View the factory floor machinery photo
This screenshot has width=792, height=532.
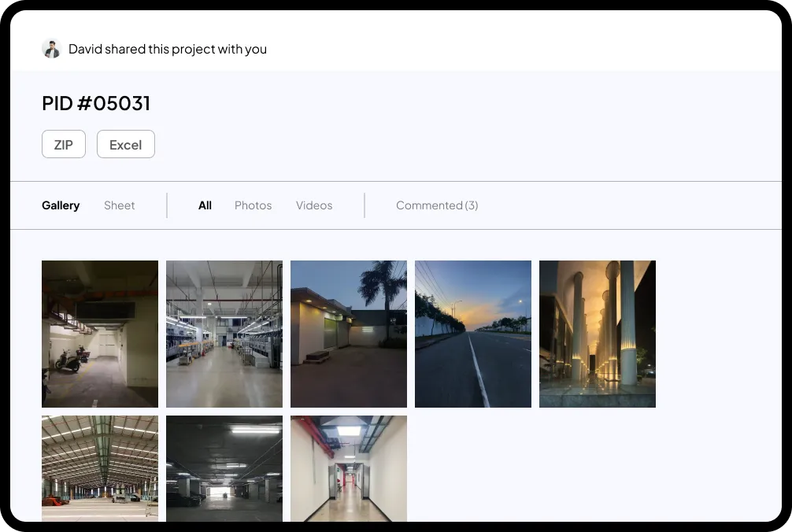(224, 334)
